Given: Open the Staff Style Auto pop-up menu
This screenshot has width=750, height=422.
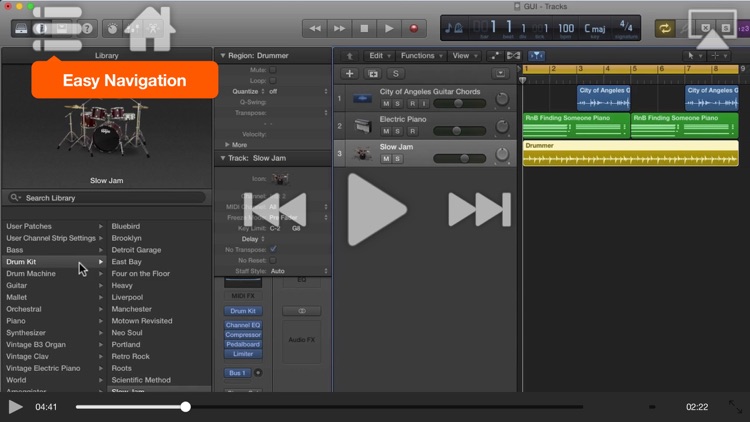Looking at the screenshot, I should point(298,271).
